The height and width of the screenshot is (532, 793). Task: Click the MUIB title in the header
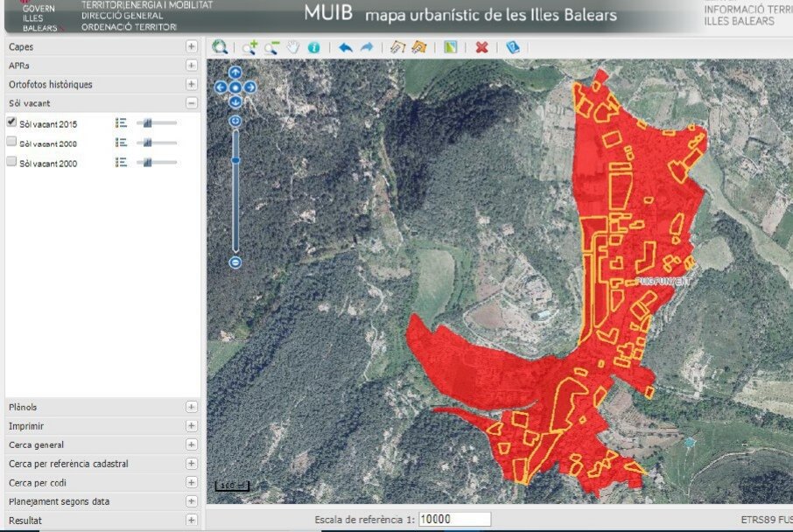(328, 13)
